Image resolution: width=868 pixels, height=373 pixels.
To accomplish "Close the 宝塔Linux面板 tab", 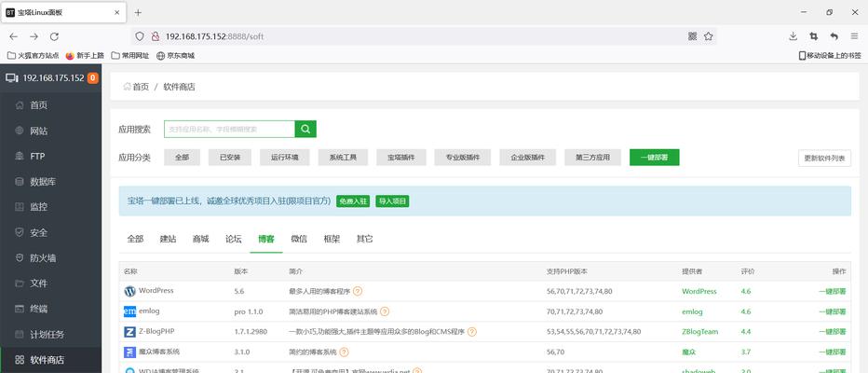I will pyautogui.click(x=116, y=12).
